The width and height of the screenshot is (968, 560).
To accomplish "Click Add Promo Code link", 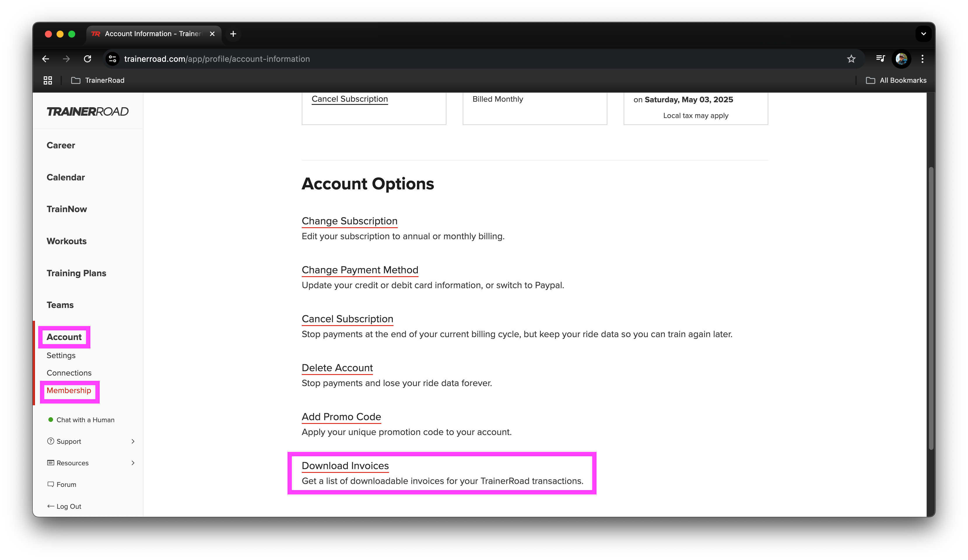I will point(341,417).
